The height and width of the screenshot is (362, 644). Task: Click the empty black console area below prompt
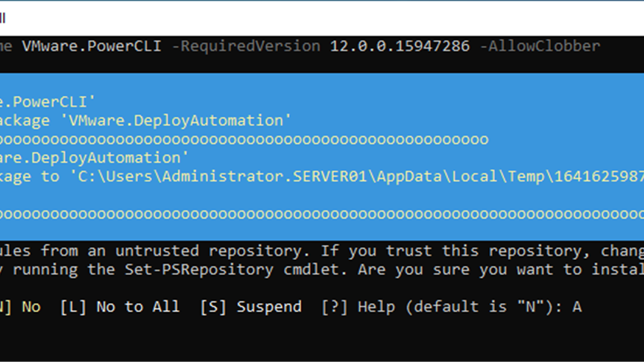[x=322, y=339]
